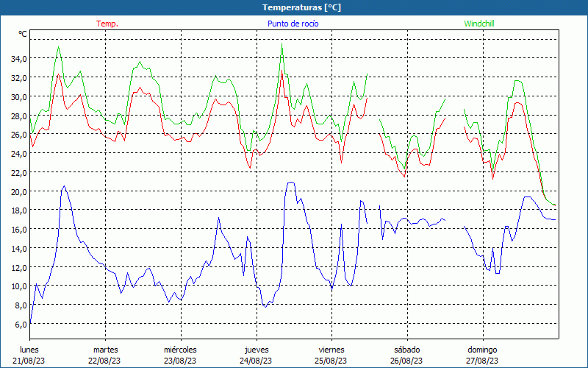
Task: Select the blue Punto de rocío legend label
Action: [x=293, y=24]
